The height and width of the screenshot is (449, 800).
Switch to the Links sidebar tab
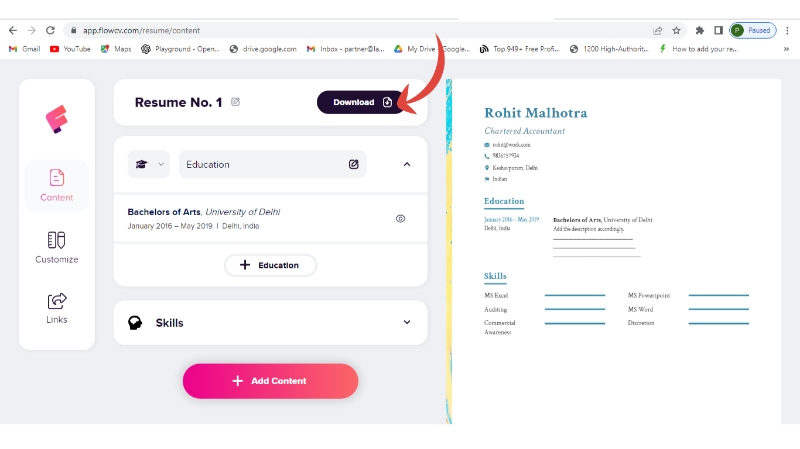(x=57, y=307)
